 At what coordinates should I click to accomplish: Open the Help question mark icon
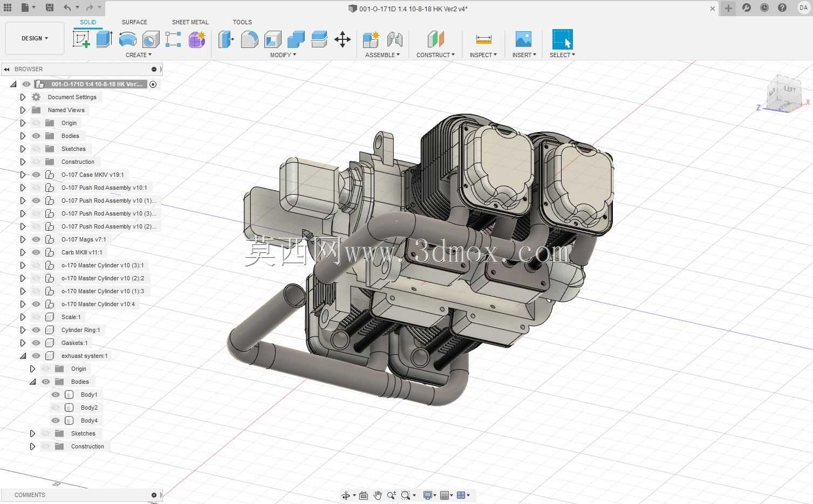[x=782, y=8]
